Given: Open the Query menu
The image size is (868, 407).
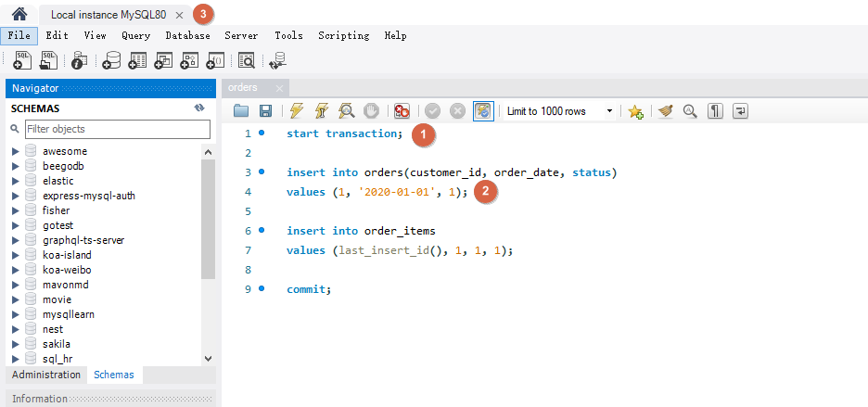Looking at the screenshot, I should coord(135,35).
